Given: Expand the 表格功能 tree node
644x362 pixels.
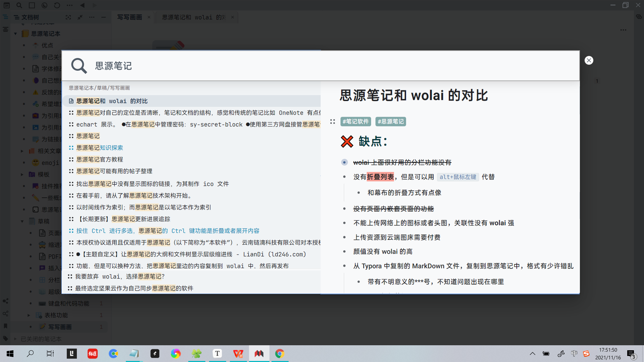Looking at the screenshot, I should tap(29, 315).
